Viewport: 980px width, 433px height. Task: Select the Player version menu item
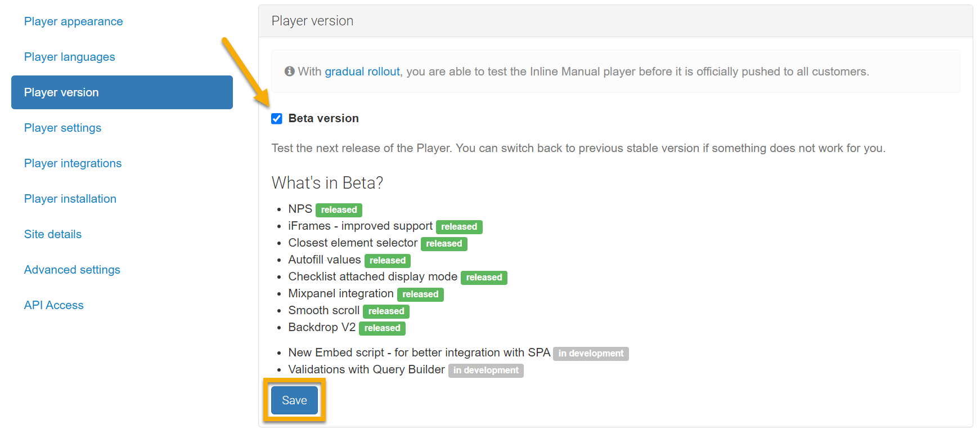point(122,92)
